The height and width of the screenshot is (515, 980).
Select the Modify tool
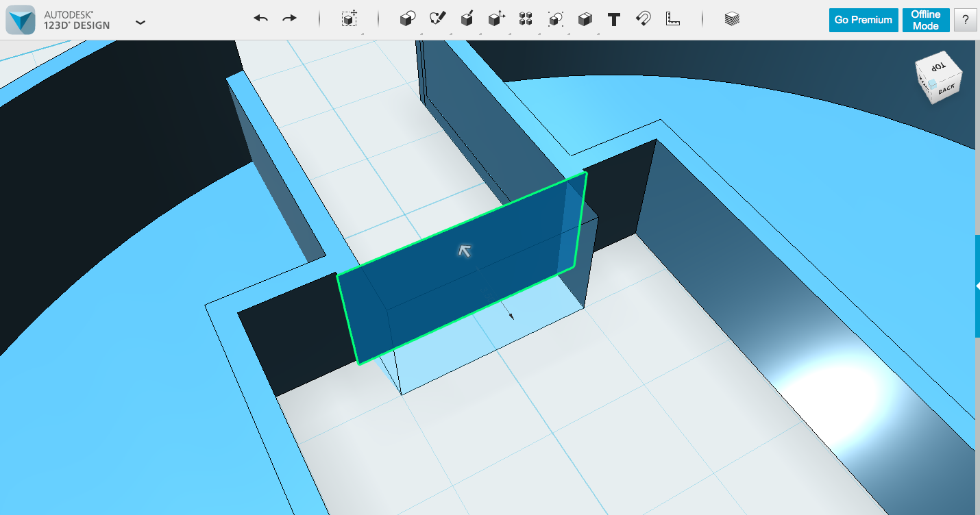(x=495, y=19)
